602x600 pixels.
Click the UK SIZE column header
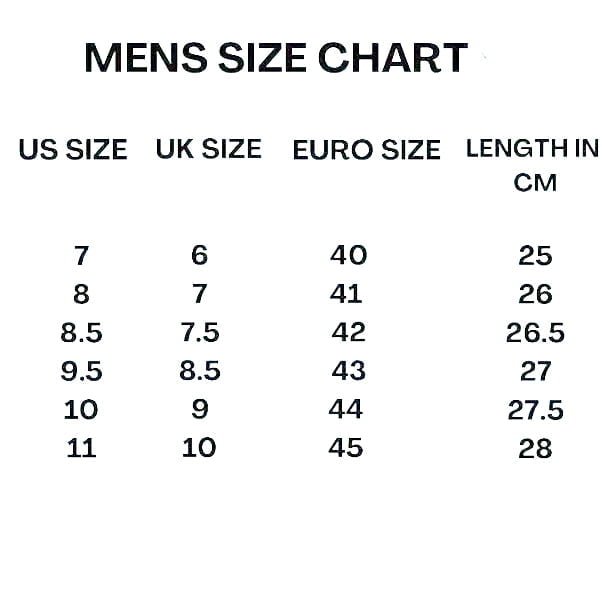[x=208, y=149]
